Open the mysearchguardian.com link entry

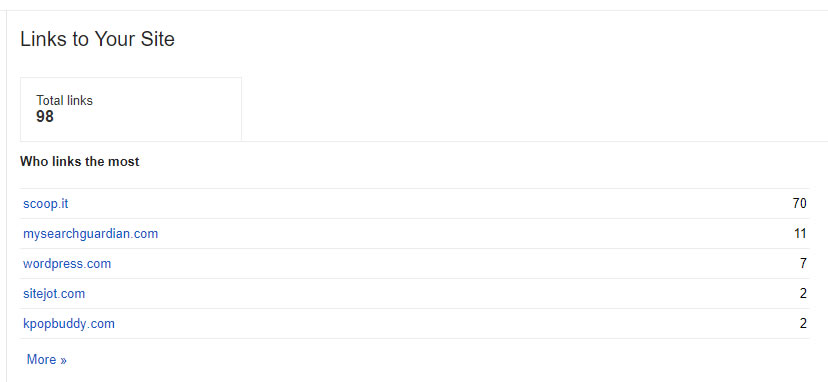click(x=90, y=234)
